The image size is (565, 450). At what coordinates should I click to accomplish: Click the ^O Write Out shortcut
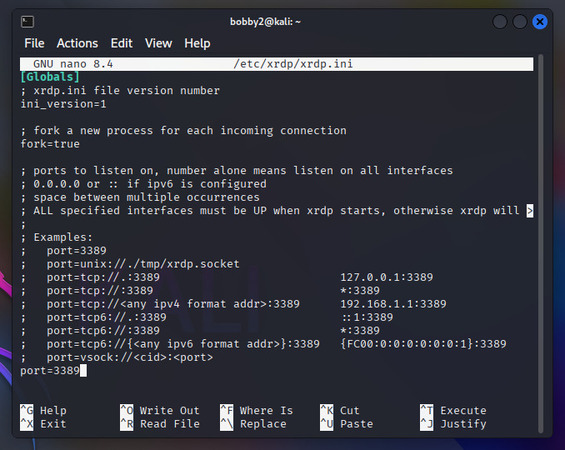coord(160,411)
